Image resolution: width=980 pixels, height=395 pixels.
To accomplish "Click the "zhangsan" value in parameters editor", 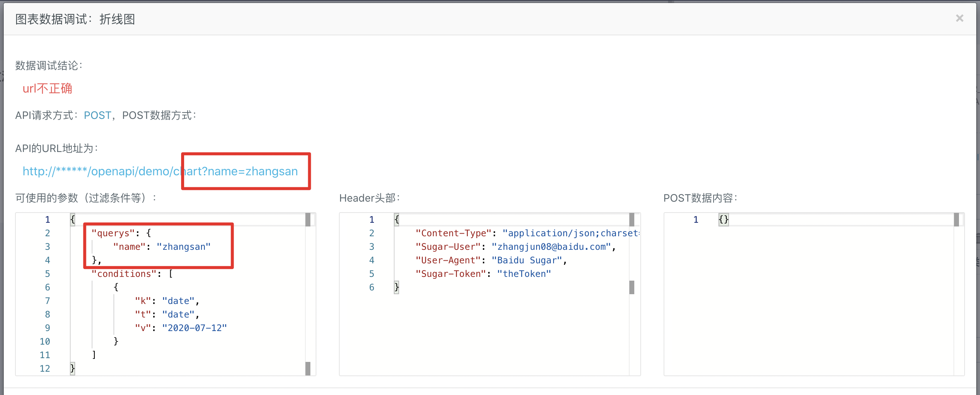I will point(183,247).
